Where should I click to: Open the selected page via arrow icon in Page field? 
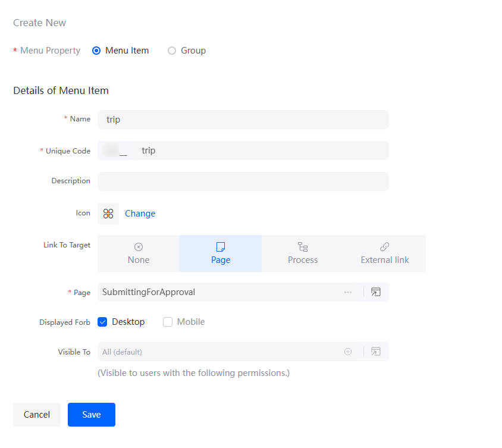tap(376, 292)
